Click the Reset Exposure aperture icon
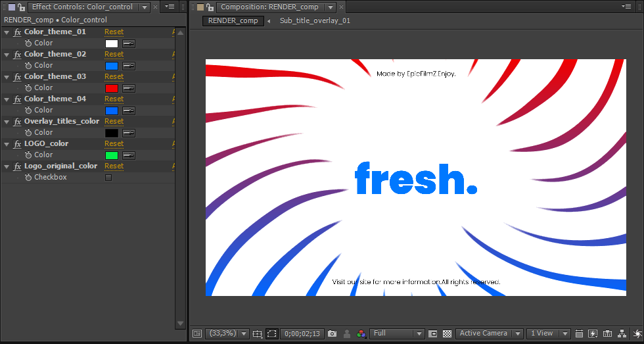This screenshot has width=644, height=344. [637, 333]
